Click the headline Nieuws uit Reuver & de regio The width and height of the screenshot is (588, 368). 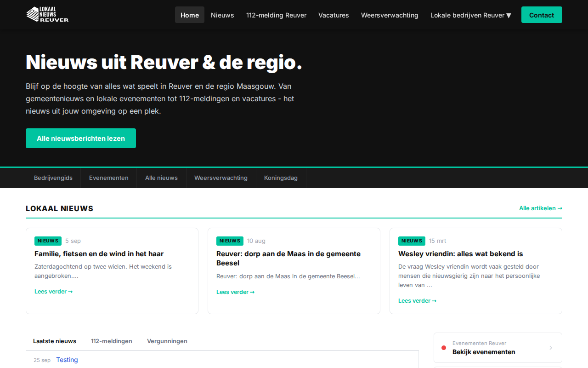click(164, 62)
